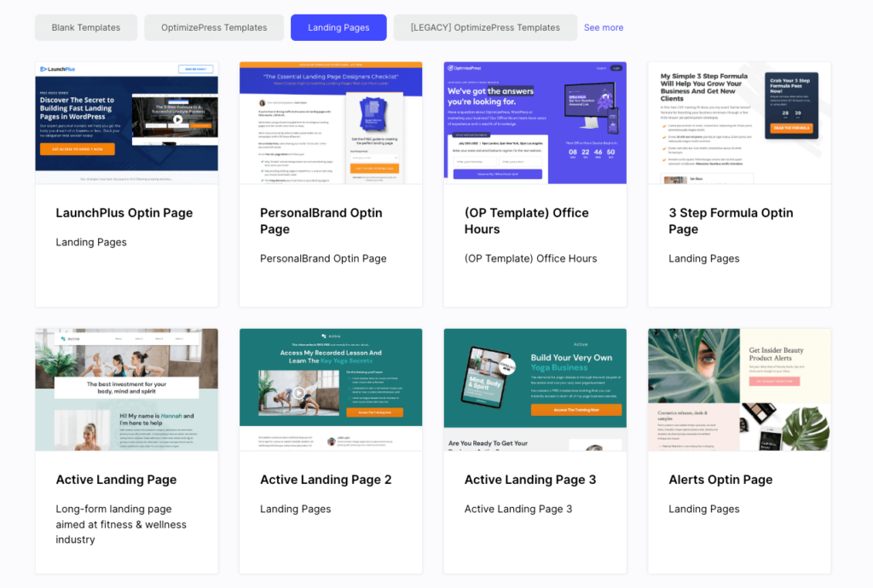This screenshot has height=588, width=873.
Task: Open the LaunchPlus Optin Page thumbnail
Action: [127, 123]
